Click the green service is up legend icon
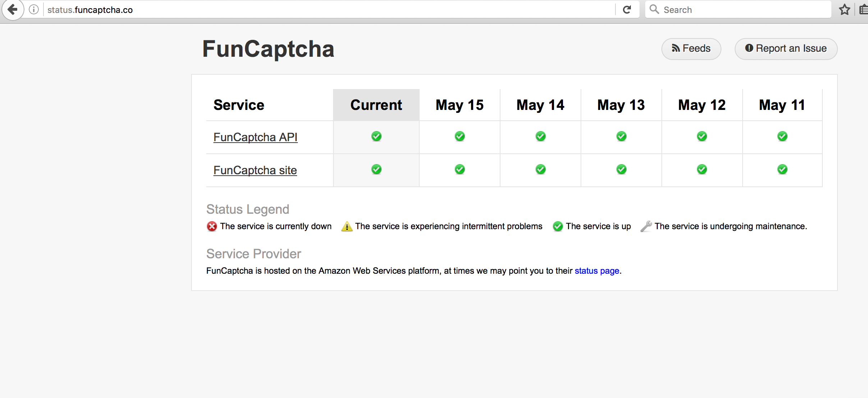The height and width of the screenshot is (398, 868). click(x=558, y=226)
